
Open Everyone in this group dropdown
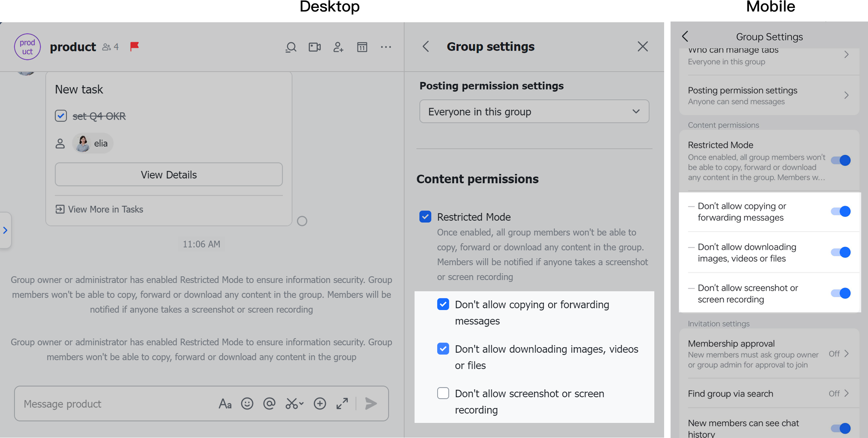[x=534, y=112]
